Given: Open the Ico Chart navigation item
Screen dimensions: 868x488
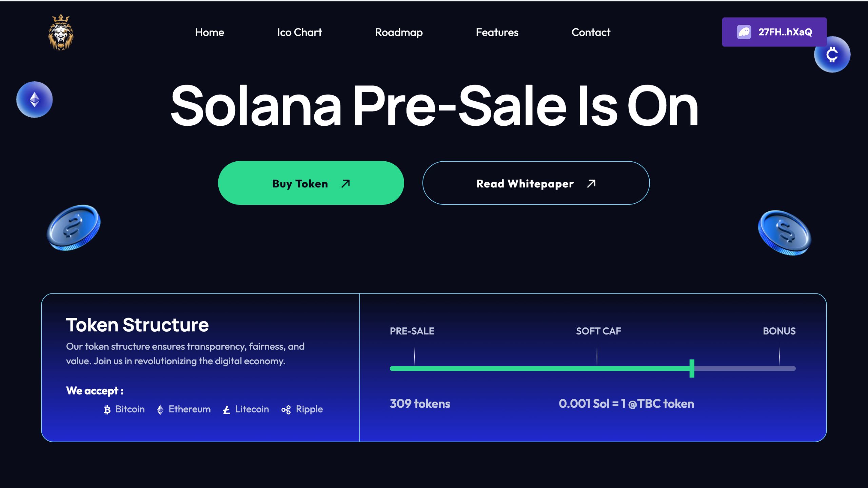Looking at the screenshot, I should click(x=299, y=32).
